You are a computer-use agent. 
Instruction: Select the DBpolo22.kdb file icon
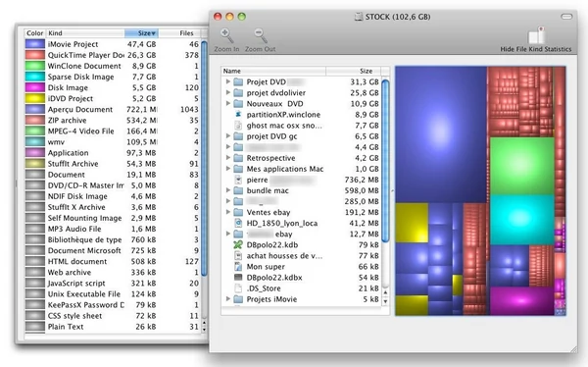click(238, 245)
